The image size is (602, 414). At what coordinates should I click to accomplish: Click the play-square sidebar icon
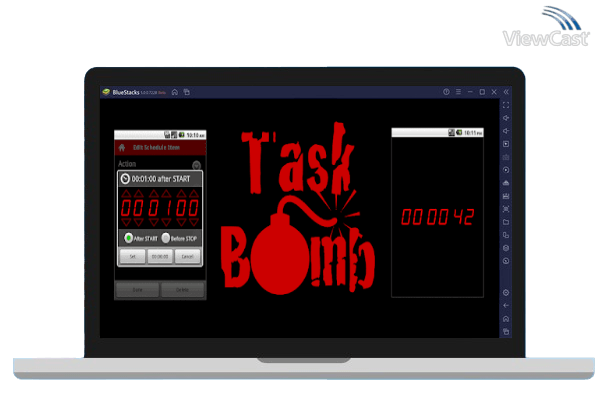pos(506,144)
